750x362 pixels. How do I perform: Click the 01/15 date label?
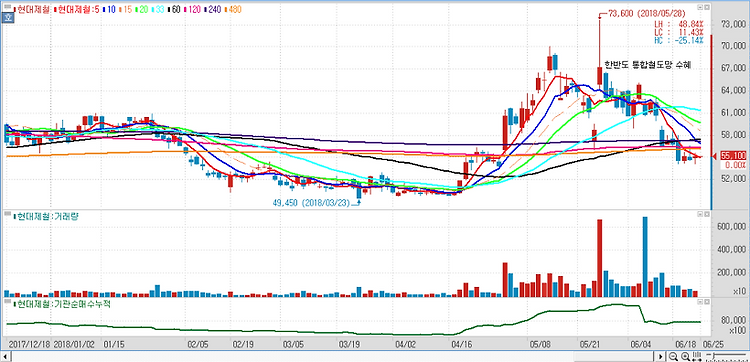(x=113, y=344)
